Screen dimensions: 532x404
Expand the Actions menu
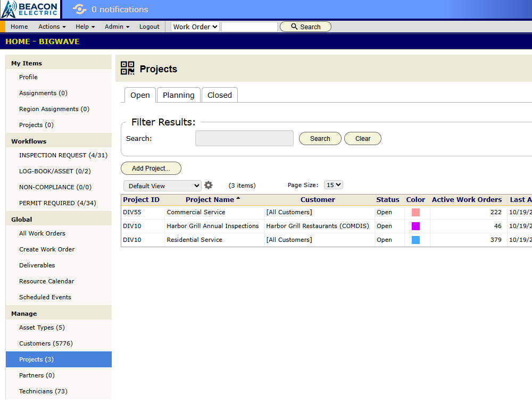click(x=52, y=27)
